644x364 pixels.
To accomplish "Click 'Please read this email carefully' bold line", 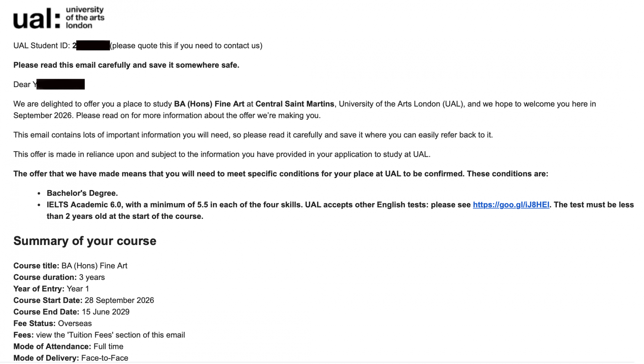I will point(126,65).
